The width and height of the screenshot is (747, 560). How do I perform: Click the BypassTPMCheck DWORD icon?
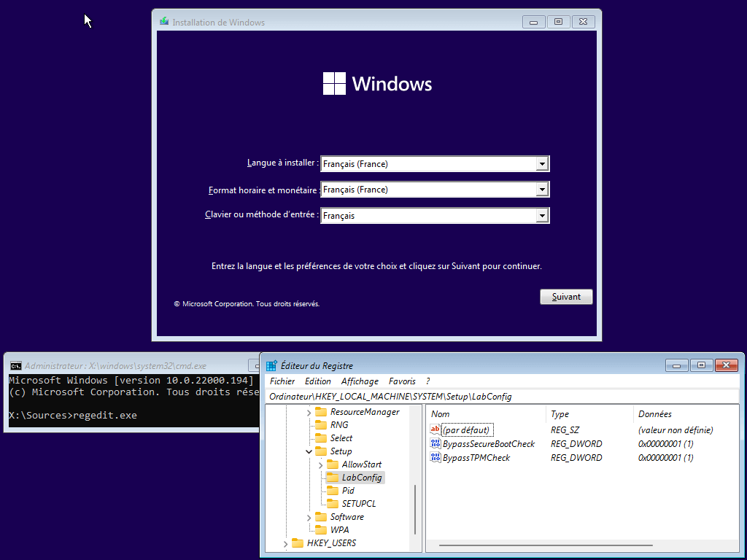(x=435, y=458)
